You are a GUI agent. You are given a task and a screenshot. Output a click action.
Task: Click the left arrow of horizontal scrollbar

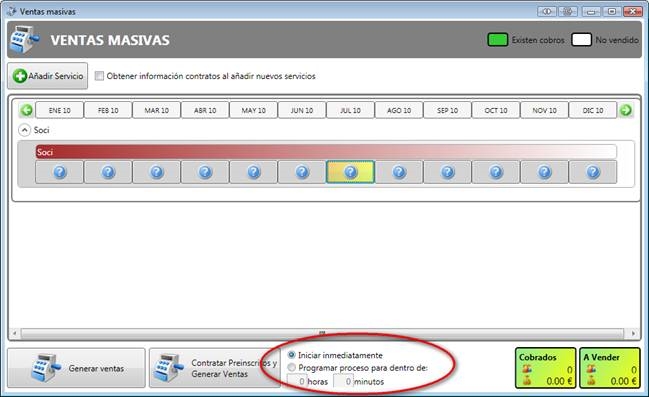coord(14,333)
